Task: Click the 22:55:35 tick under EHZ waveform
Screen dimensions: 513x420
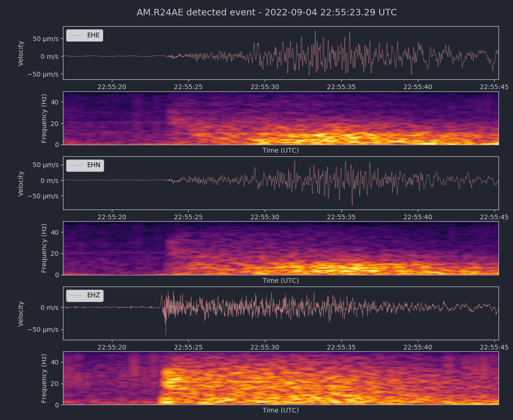Action: [341, 347]
